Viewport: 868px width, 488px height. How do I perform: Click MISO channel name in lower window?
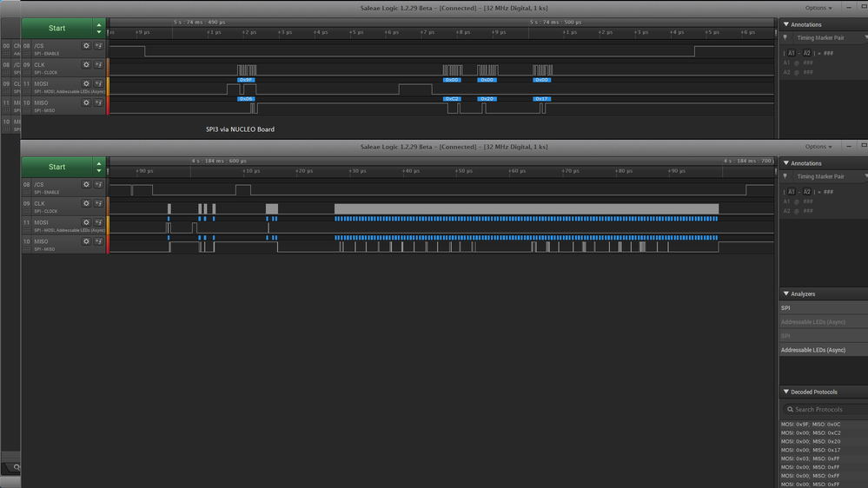pos(41,241)
